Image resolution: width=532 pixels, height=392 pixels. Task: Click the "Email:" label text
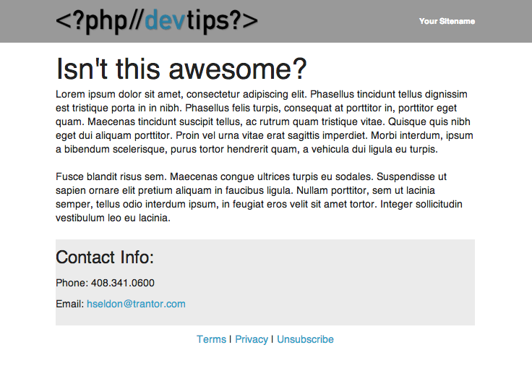click(x=70, y=304)
